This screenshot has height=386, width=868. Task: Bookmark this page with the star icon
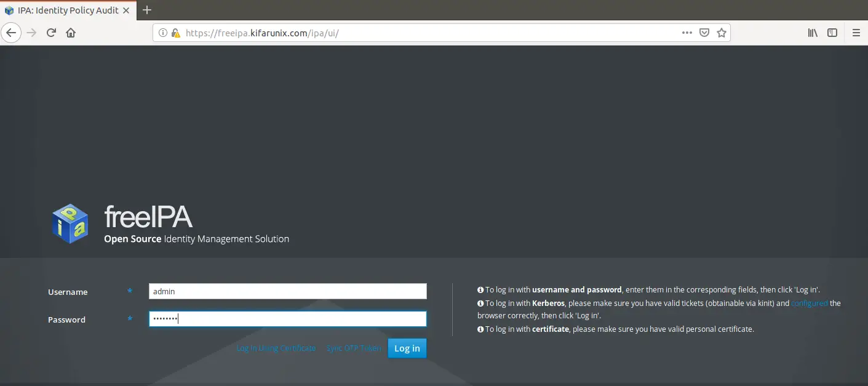click(x=722, y=33)
